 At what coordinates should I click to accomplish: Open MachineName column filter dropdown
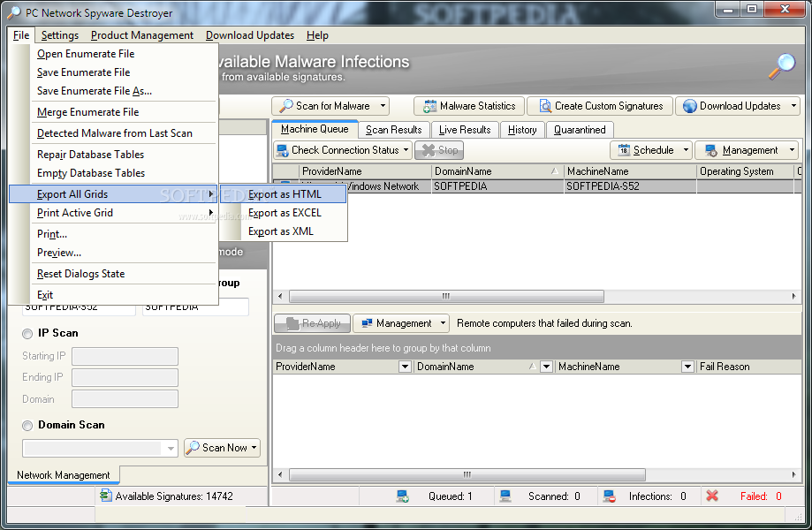(x=687, y=367)
